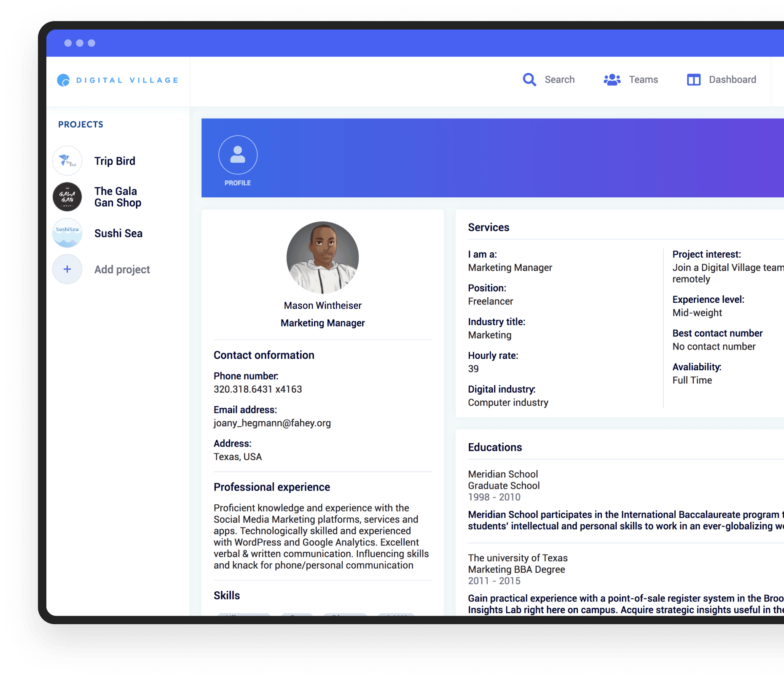Click the Graduate School text
The image size is (784, 679).
click(x=504, y=486)
